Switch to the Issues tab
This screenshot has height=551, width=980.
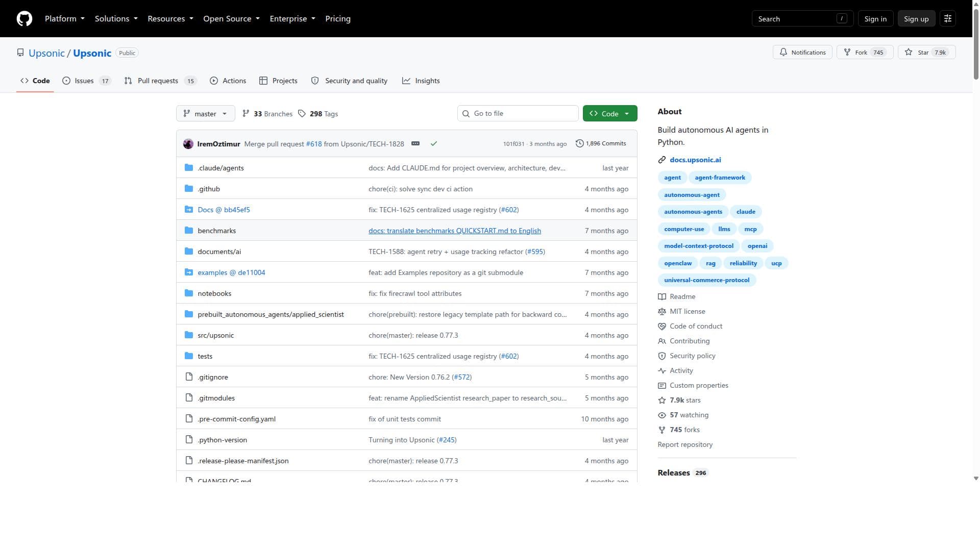pos(87,81)
